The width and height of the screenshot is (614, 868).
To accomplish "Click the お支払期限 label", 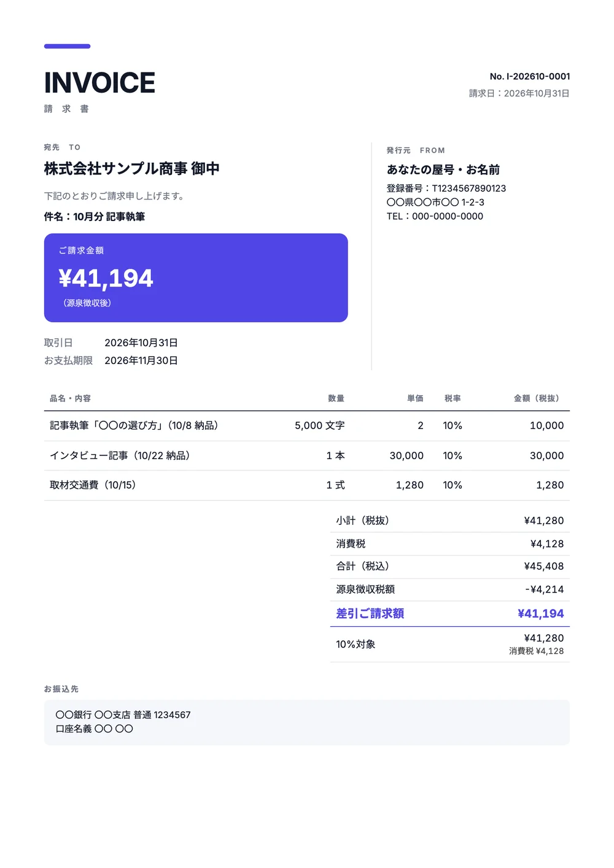I will (x=68, y=360).
